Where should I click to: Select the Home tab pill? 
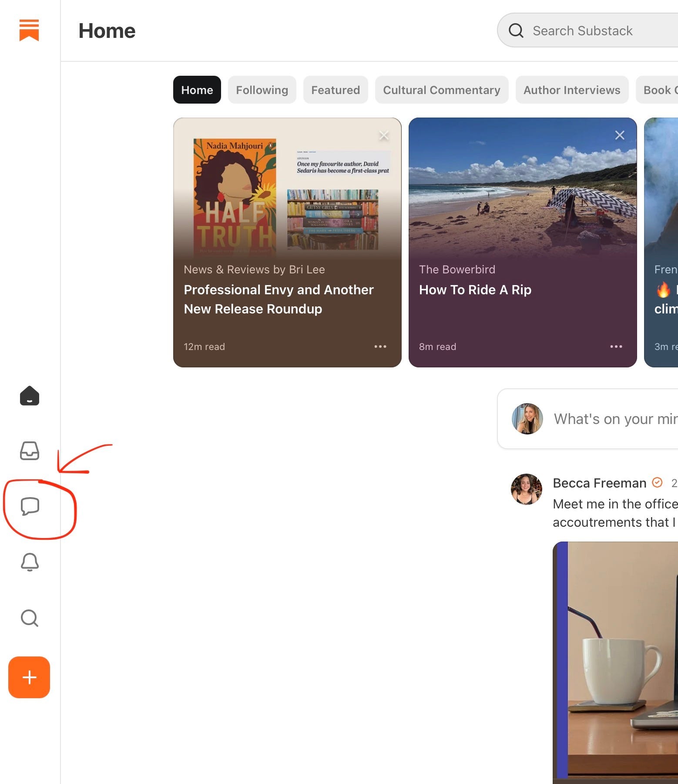point(197,90)
